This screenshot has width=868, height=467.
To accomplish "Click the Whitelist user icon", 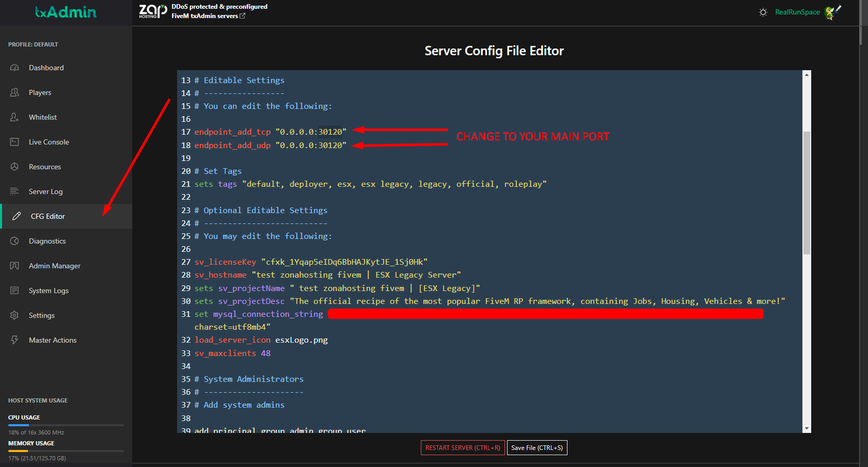I will 14,117.
